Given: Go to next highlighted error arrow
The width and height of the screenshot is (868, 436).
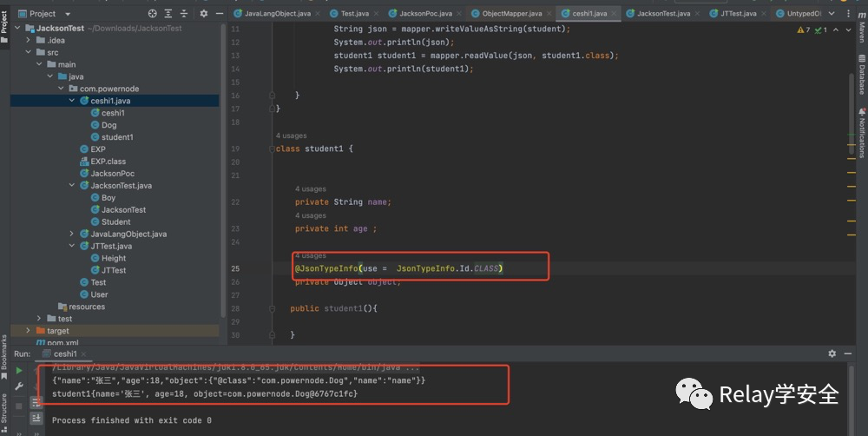Looking at the screenshot, I should [848, 30].
